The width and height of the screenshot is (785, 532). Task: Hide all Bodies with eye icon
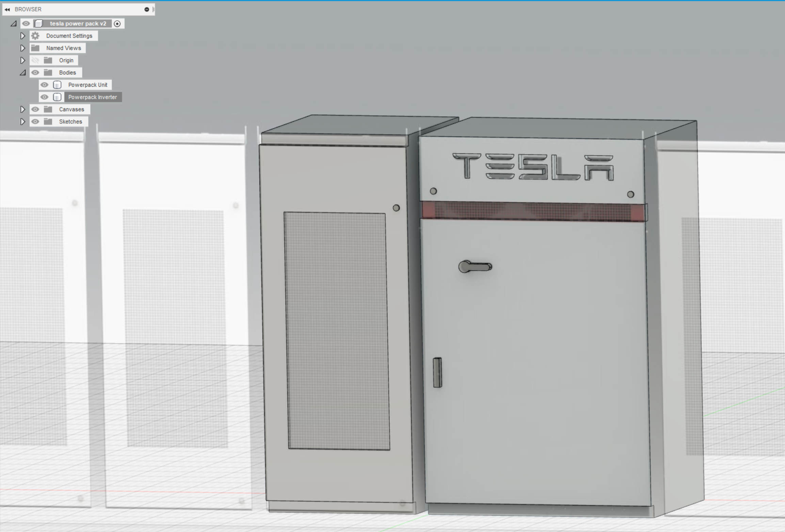[x=35, y=72]
